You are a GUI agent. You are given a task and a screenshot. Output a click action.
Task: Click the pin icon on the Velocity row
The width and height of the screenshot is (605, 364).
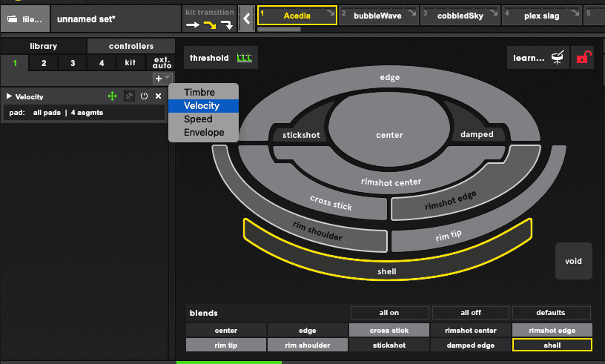[x=129, y=96]
